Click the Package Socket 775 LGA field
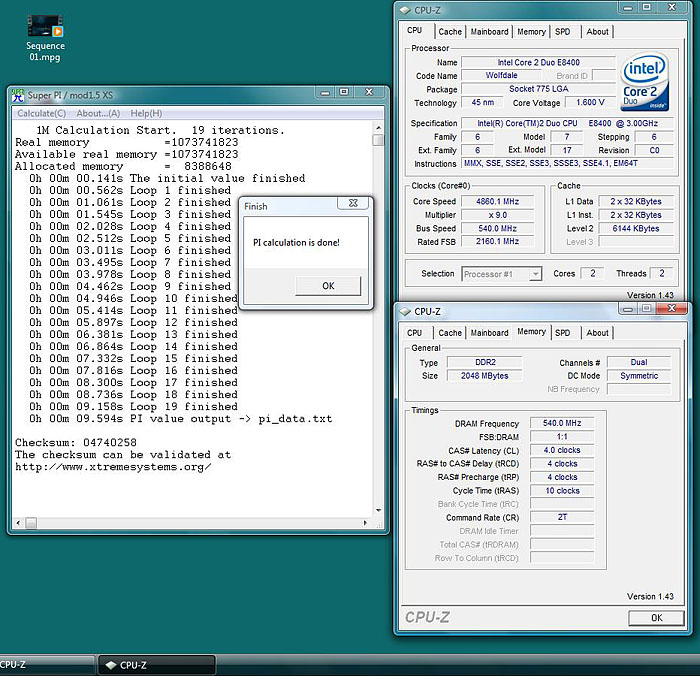This screenshot has width=700, height=676. click(x=538, y=89)
